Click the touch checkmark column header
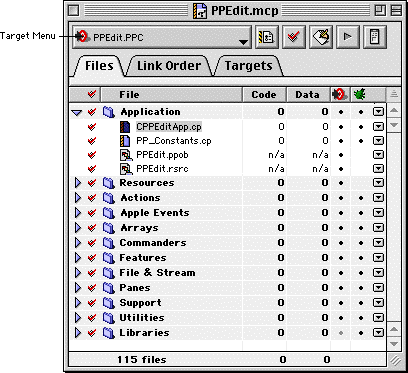408x373 pixels. [92, 95]
